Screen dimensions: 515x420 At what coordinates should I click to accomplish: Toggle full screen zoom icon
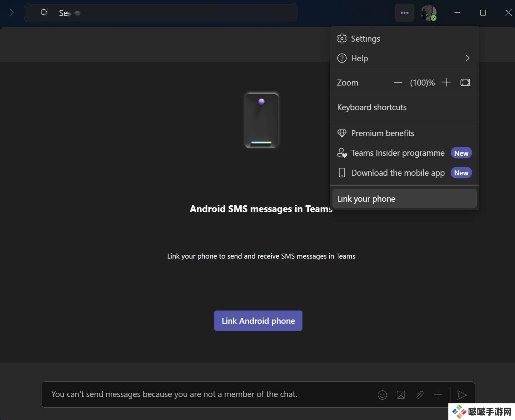(x=465, y=83)
